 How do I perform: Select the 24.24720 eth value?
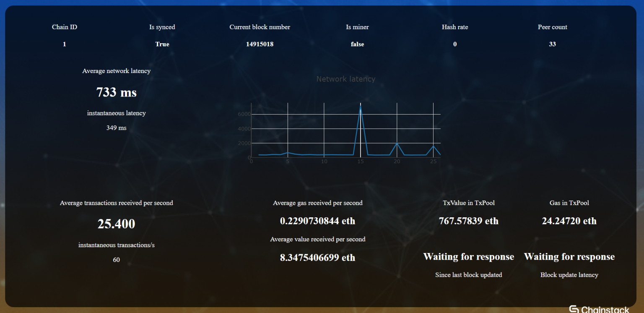pos(569,221)
